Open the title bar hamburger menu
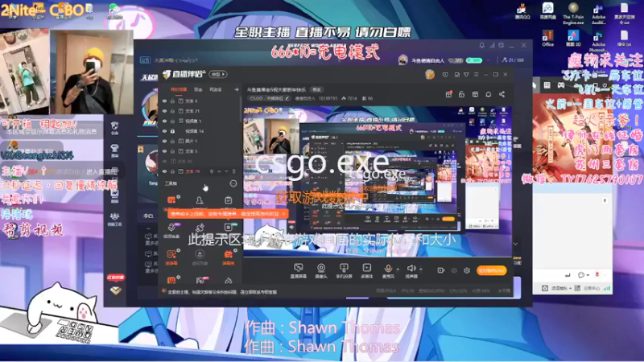 pyautogui.click(x=477, y=75)
